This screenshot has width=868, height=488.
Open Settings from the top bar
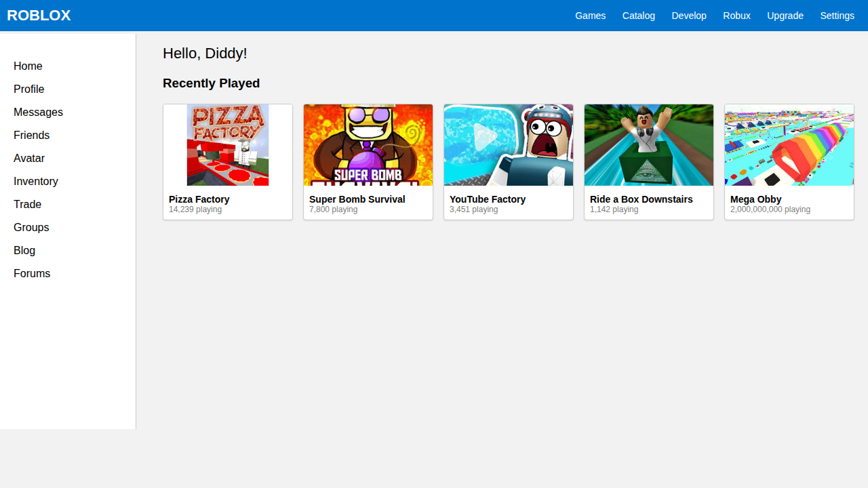pyautogui.click(x=837, y=16)
